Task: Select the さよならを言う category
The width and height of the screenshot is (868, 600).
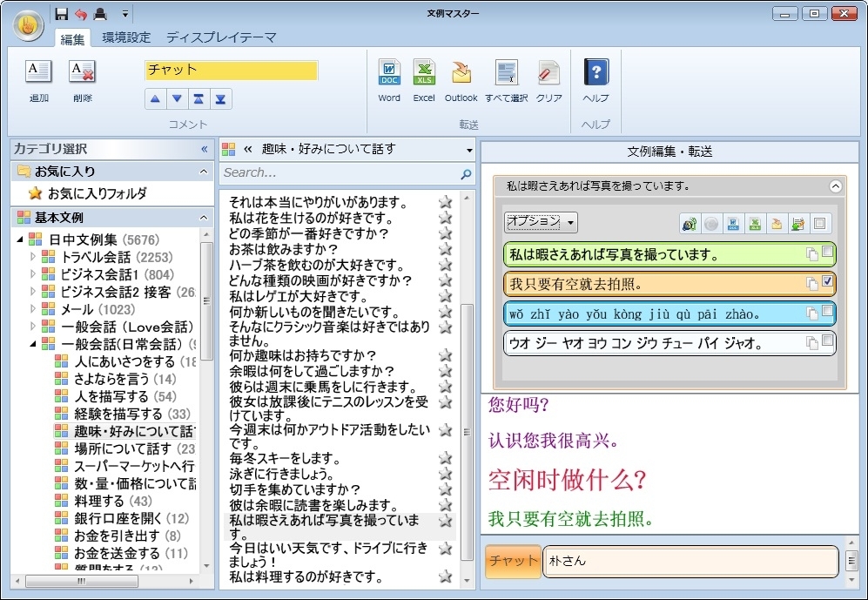Action: tap(111, 379)
